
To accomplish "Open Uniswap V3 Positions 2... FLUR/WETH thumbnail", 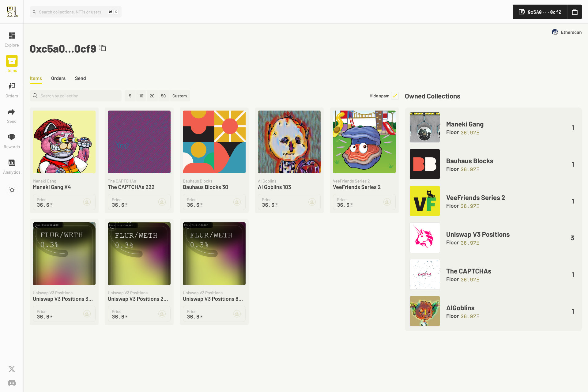I will pyautogui.click(x=139, y=254).
